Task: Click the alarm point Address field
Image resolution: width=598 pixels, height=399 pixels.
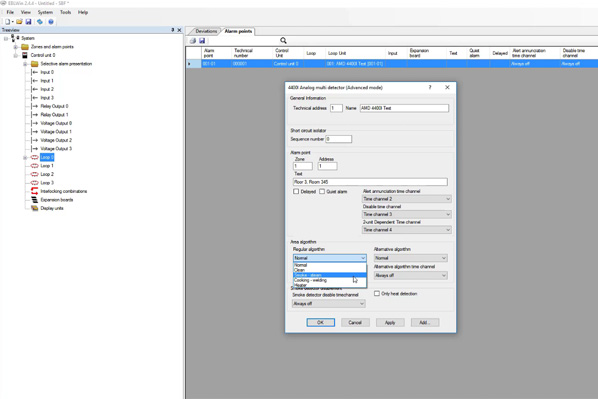Action: pos(328,166)
